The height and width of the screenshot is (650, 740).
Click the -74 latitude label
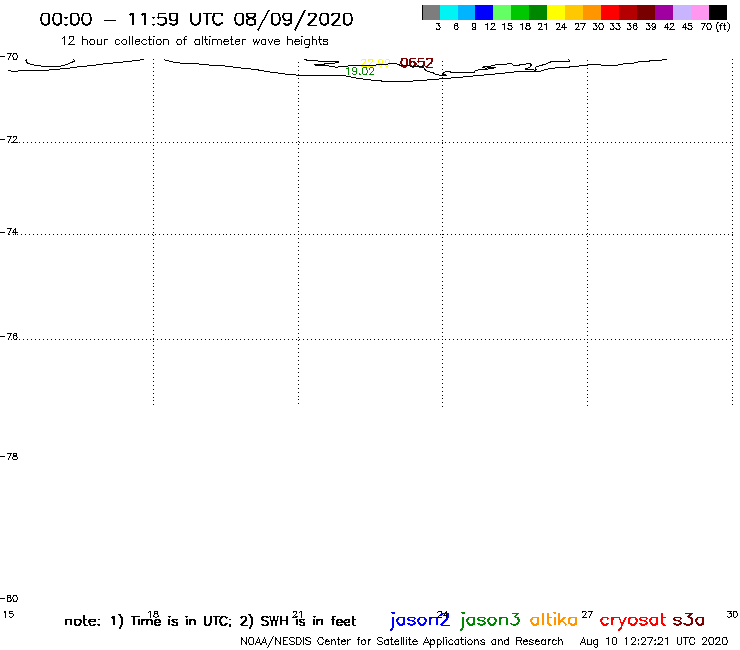tap(9, 232)
